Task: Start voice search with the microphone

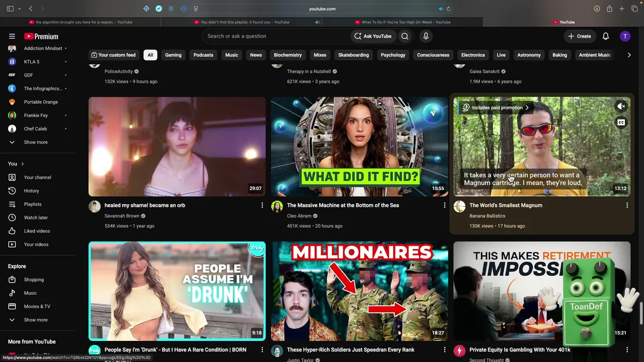Action: [x=426, y=36]
